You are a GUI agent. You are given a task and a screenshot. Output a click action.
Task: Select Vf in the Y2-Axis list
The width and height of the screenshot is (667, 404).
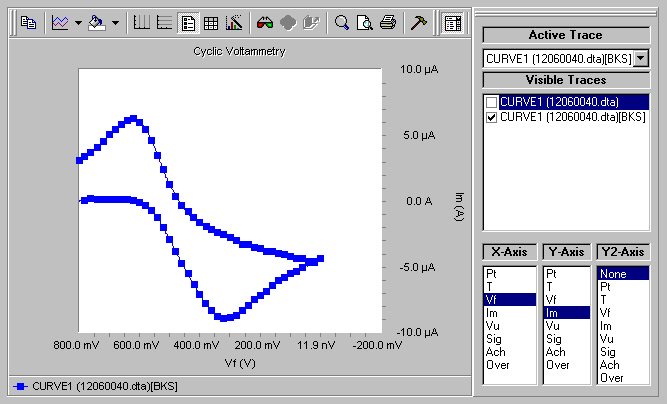pos(623,313)
